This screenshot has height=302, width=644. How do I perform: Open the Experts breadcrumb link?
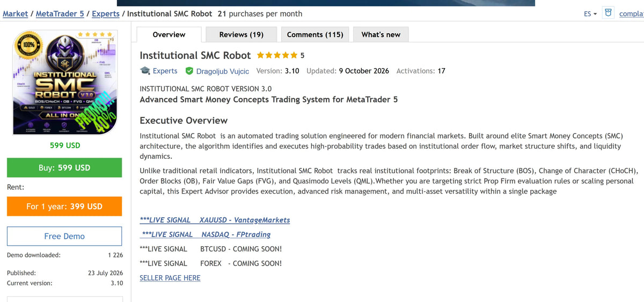(106, 13)
